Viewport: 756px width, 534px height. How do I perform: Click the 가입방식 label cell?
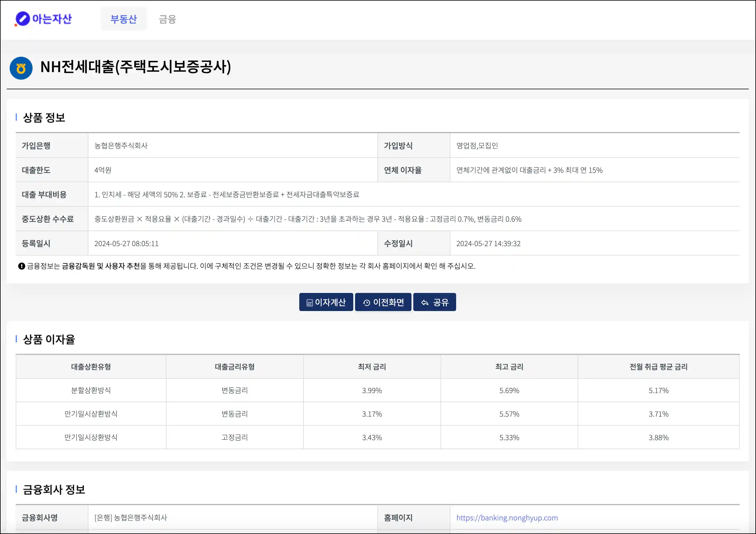(x=414, y=145)
